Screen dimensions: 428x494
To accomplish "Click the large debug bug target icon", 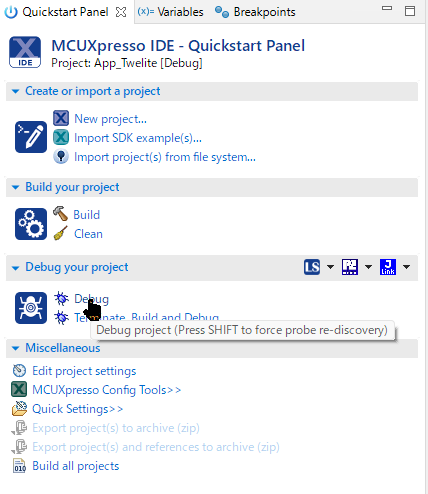I will pos(31,308).
